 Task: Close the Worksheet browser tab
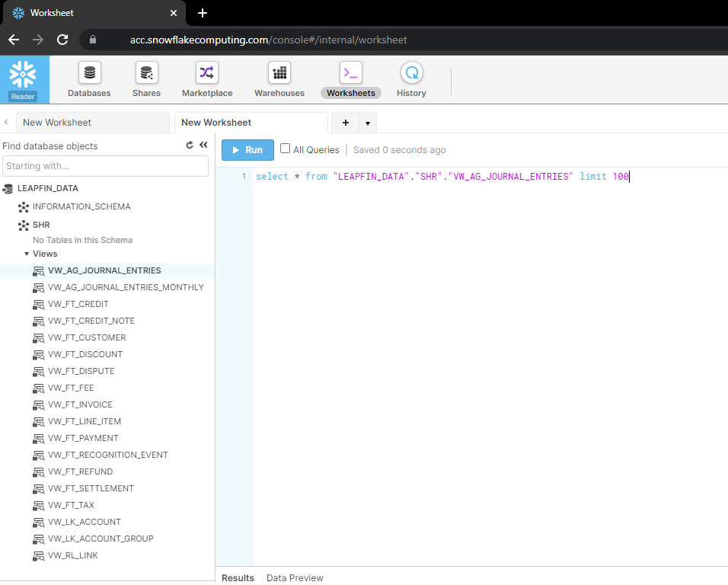(174, 13)
